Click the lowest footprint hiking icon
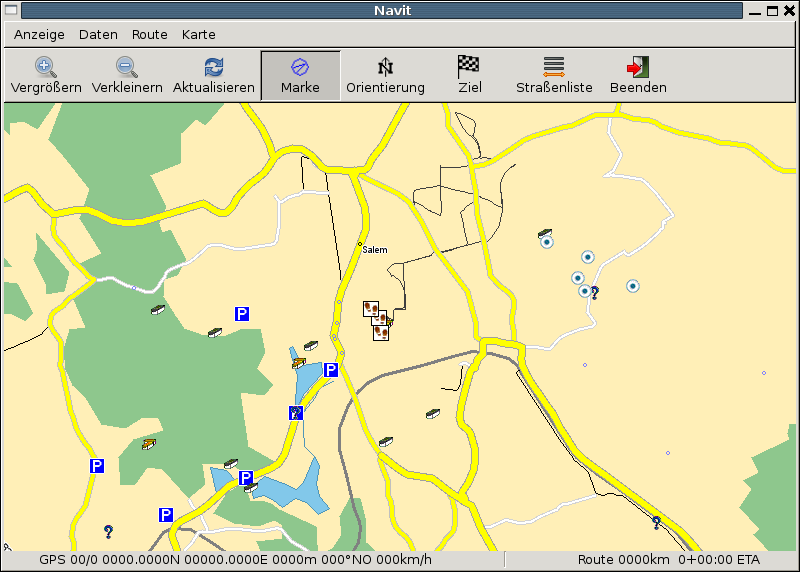This screenshot has width=800, height=572. click(x=381, y=333)
